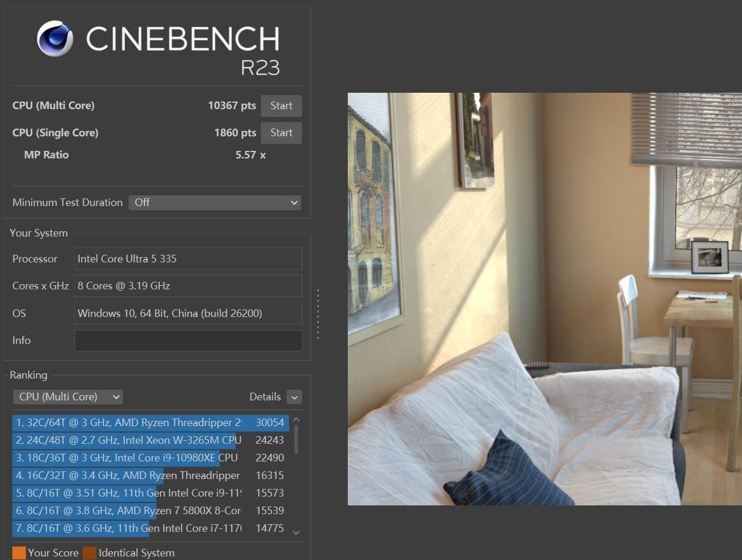The width and height of the screenshot is (742, 560).
Task: Click the Cinebench sphere logo icon
Action: [55, 39]
